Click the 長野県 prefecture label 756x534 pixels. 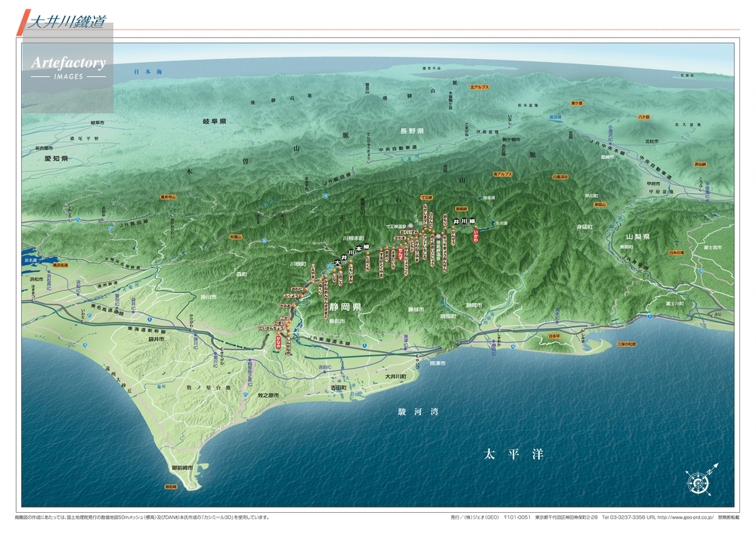pyautogui.click(x=411, y=131)
